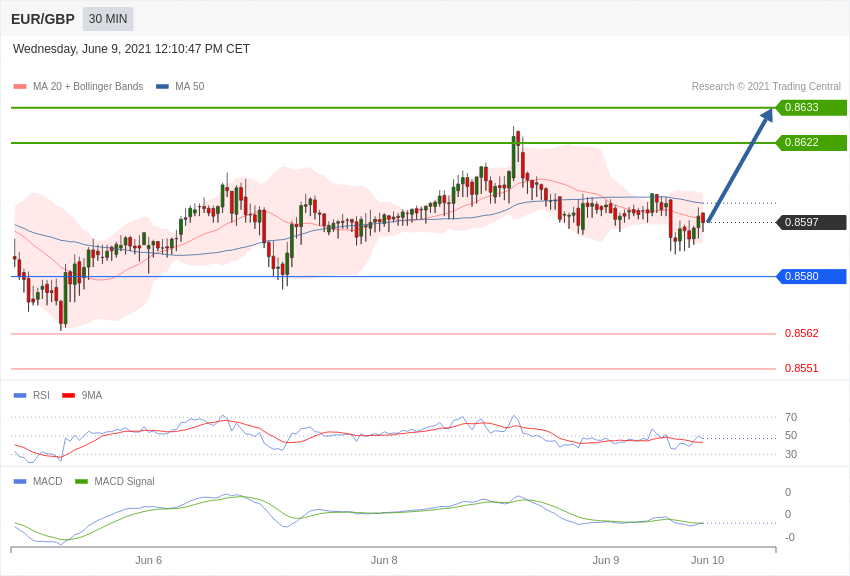Viewport: 850px width, 576px height.
Task: Click the MA 20 + Bollinger Bands legend label
Action: (88, 87)
